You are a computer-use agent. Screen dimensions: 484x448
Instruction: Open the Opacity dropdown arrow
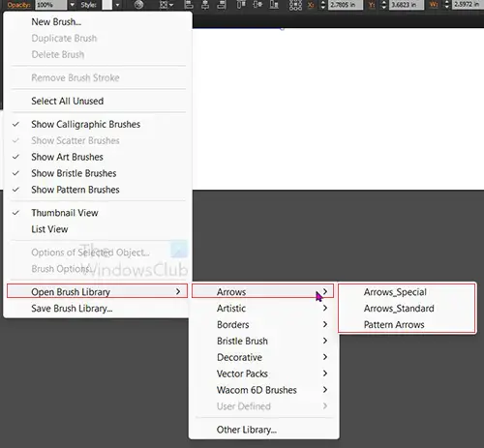(73, 5)
